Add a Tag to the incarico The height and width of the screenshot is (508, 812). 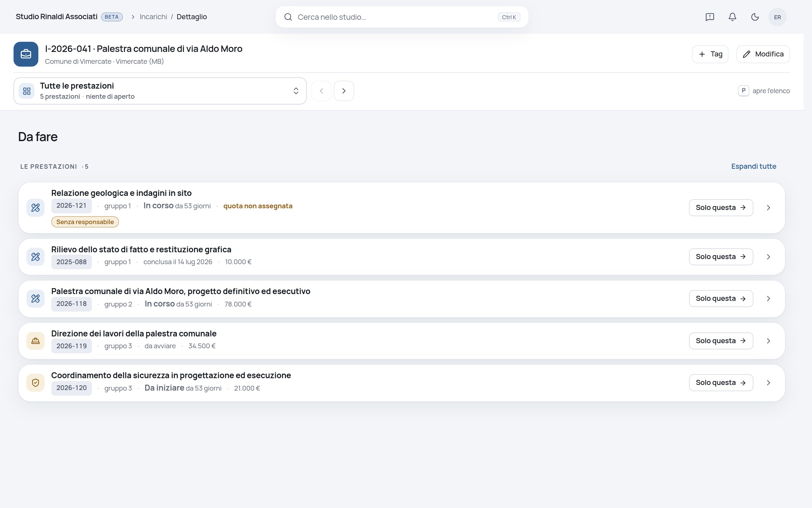[x=710, y=54]
